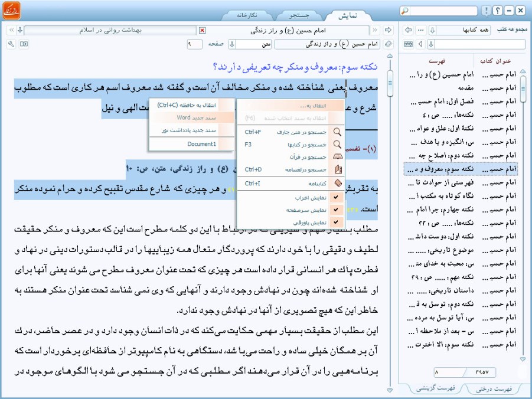Click the book icon for کتابنامه
Image resolution: width=532 pixels, height=399 pixels.
[x=338, y=184]
